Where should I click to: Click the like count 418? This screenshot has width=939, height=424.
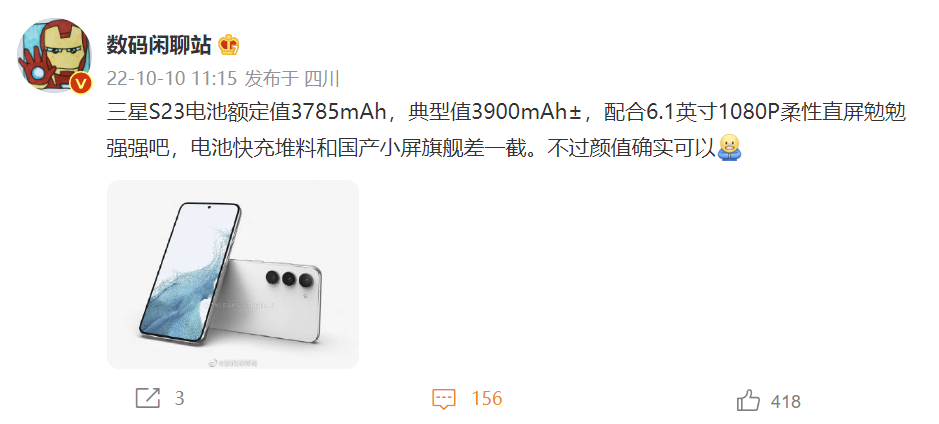click(x=786, y=401)
